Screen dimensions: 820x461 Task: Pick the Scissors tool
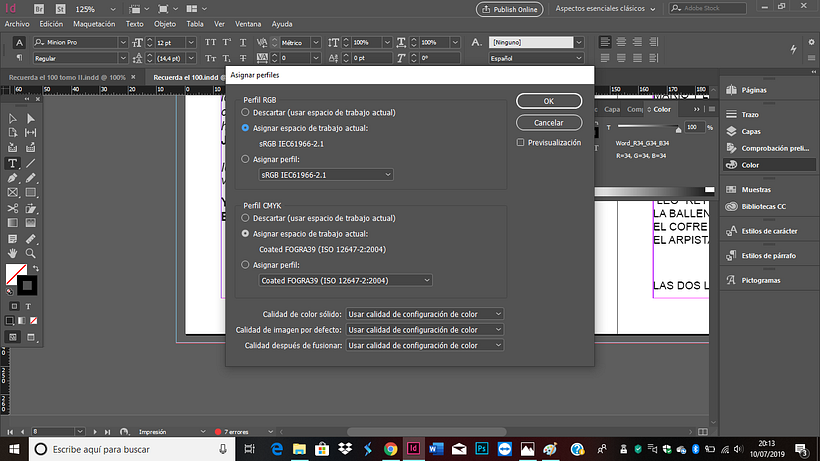[x=13, y=208]
